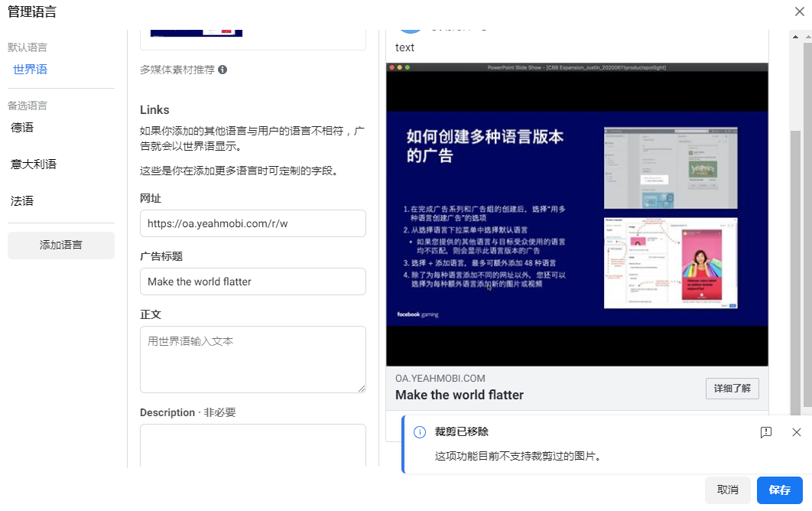
Task: Click the OA.YEAHMOBI.COM link in preview
Action: click(440, 379)
